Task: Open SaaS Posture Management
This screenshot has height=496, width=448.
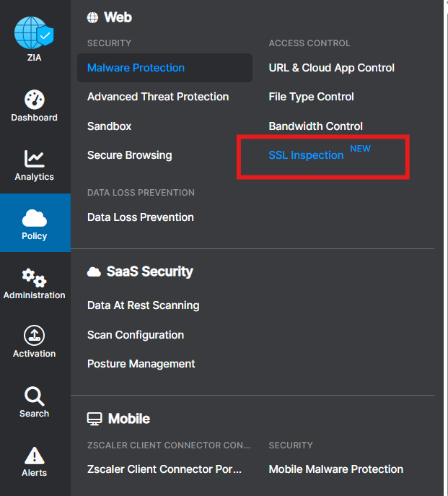Action: coord(141,364)
